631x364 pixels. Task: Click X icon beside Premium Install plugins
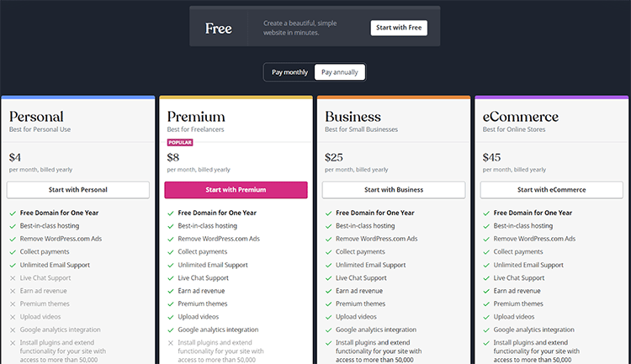(x=171, y=343)
